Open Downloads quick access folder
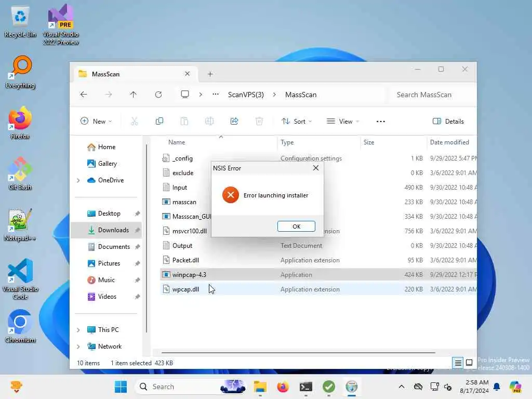Image resolution: width=532 pixels, height=399 pixels. [113, 230]
